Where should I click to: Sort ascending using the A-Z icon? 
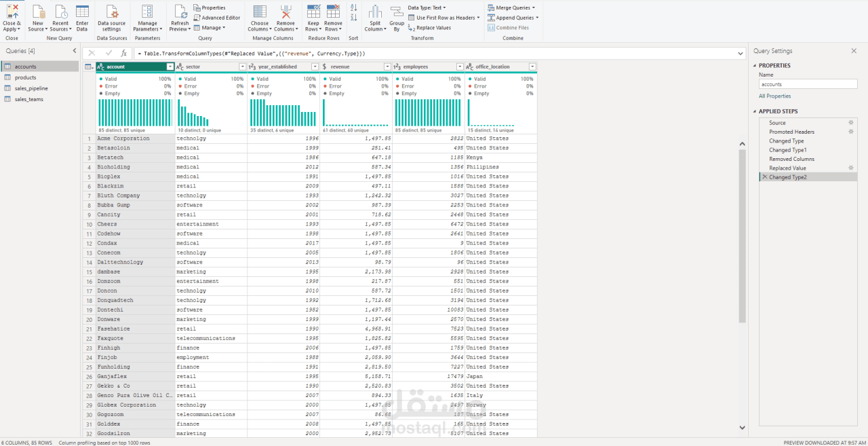tap(353, 7)
